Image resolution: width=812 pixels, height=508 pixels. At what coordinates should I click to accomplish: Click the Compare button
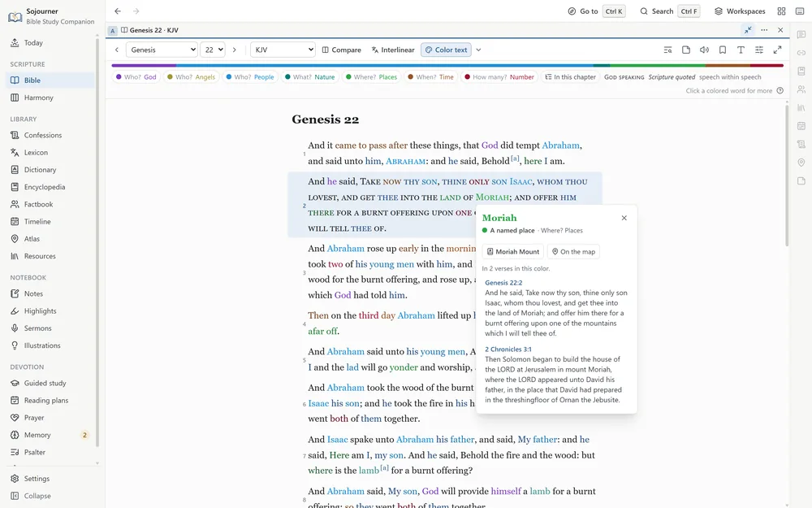pos(341,50)
